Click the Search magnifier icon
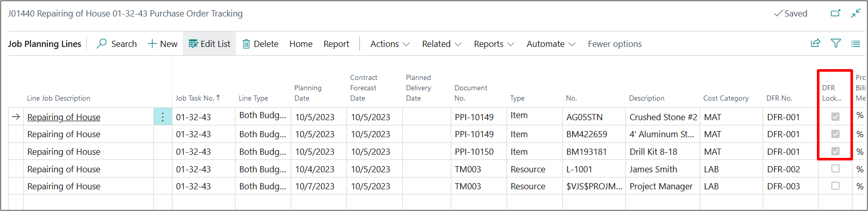868x211 pixels. pos(102,44)
